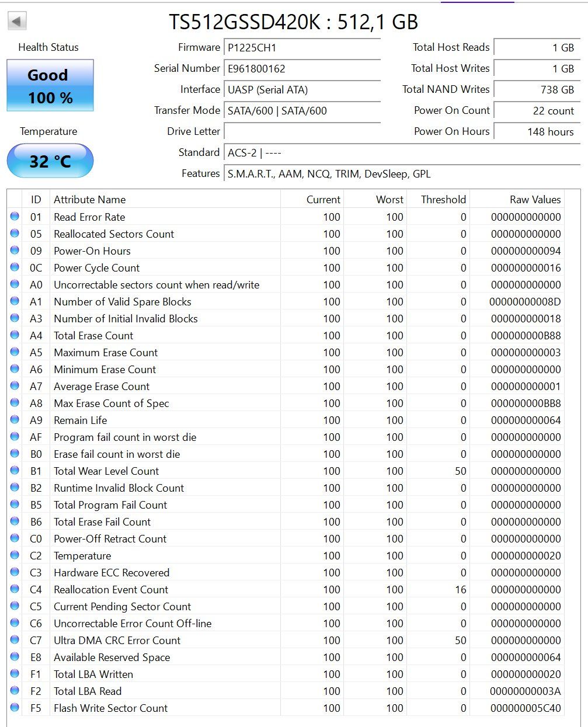This screenshot has height=727, width=588.
Task: Select Minimum Erase Count attribute name
Action: click(105, 369)
